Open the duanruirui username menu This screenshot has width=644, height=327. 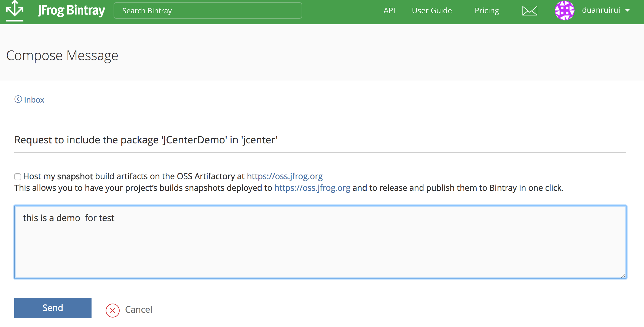[x=601, y=10]
